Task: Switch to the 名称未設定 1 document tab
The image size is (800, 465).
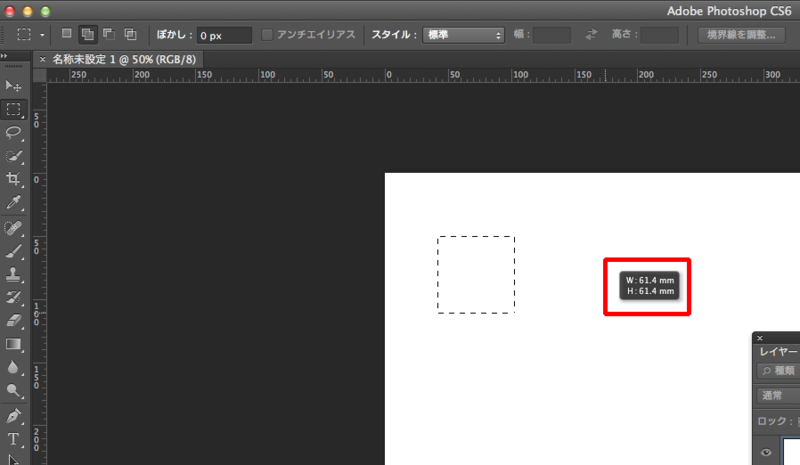Action: (x=124, y=59)
